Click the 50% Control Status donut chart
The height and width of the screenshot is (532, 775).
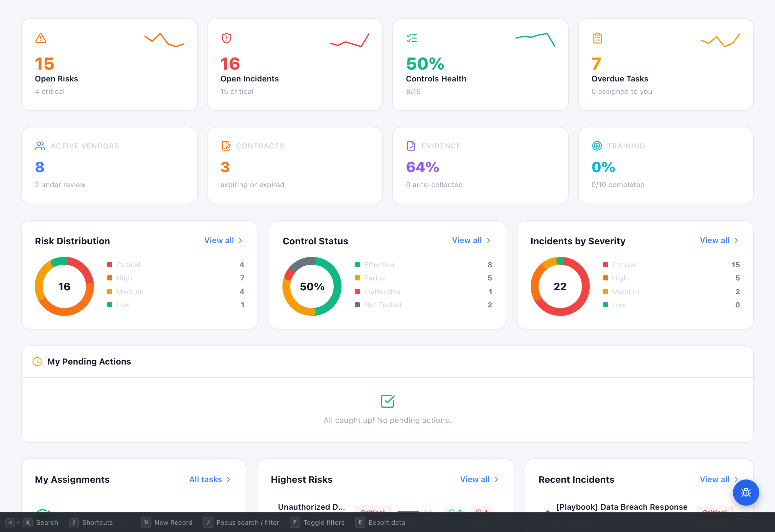[x=312, y=286]
